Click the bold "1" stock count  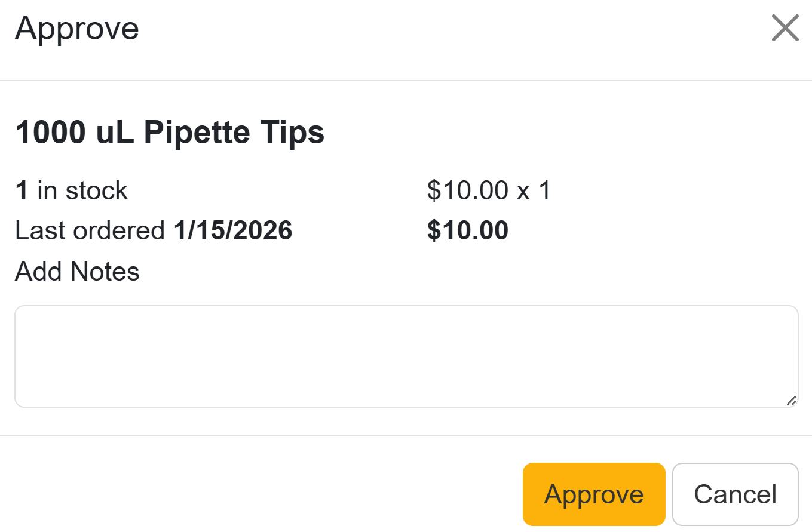pos(22,191)
